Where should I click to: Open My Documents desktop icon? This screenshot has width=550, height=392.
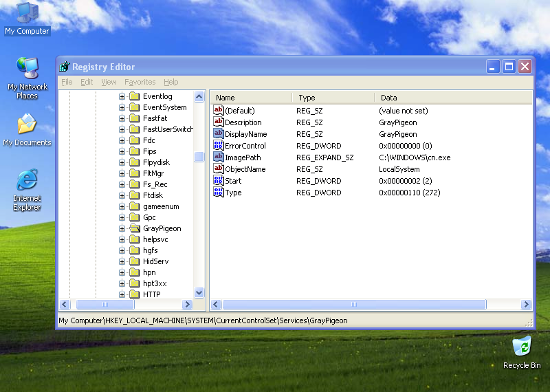tap(27, 129)
